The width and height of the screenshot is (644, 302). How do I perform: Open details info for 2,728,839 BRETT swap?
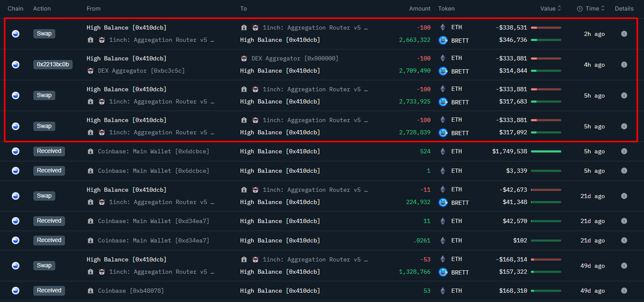(x=624, y=126)
